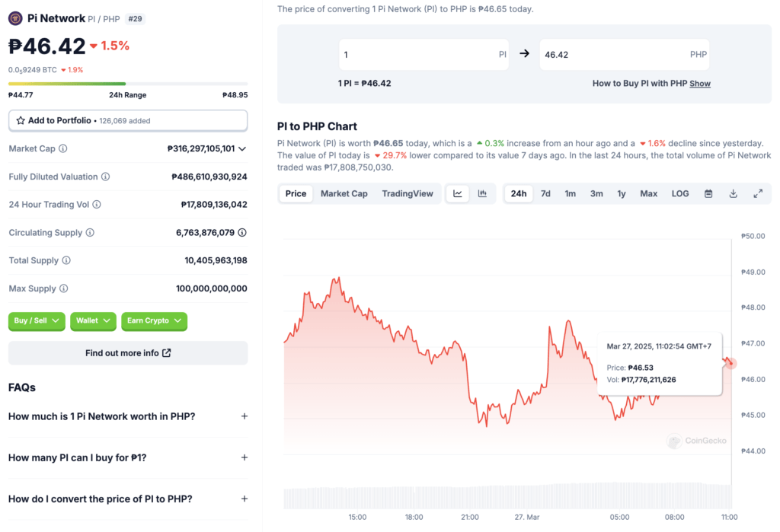Click the ₱44.77 24h low value
The height and width of the screenshot is (532, 780).
[x=21, y=94]
